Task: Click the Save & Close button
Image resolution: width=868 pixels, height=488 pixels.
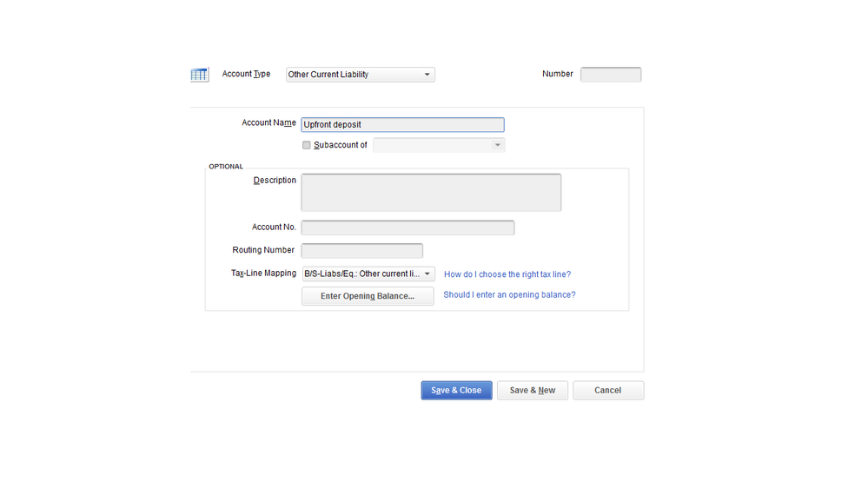Action: click(x=456, y=391)
